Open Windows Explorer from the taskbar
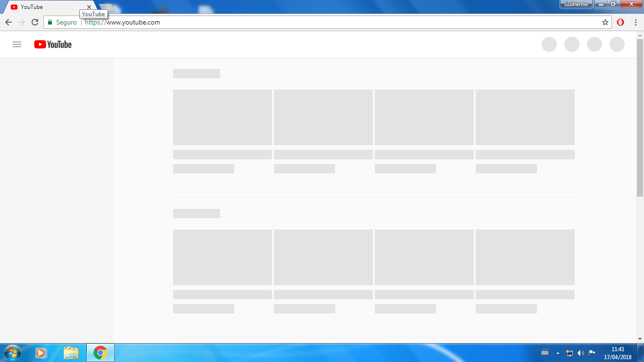 71,353
